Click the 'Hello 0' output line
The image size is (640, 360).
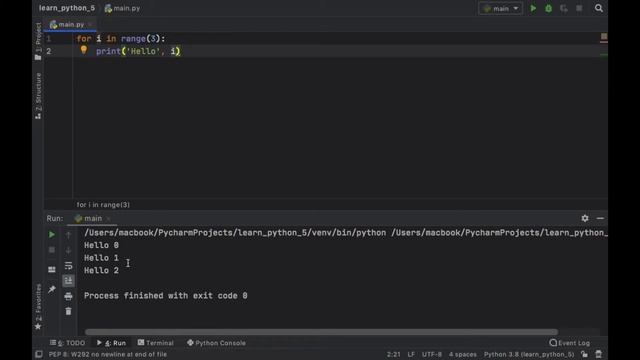pos(101,245)
